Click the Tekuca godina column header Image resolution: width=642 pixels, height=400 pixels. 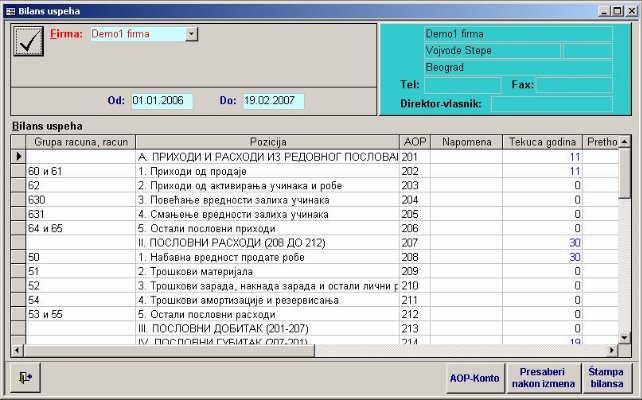point(542,142)
